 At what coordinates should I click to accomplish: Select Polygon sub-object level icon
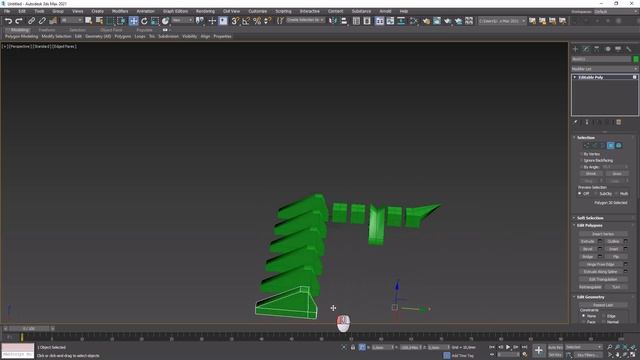[x=611, y=145]
